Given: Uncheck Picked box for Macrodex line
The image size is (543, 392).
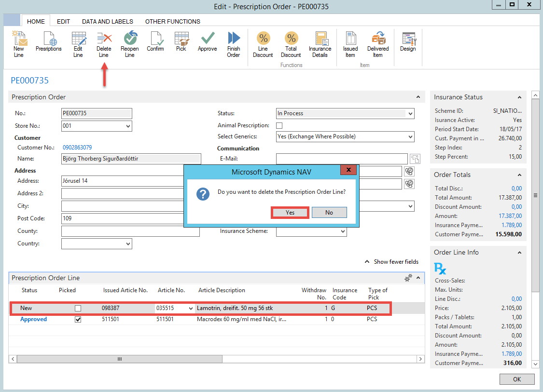Looking at the screenshot, I should [78, 319].
